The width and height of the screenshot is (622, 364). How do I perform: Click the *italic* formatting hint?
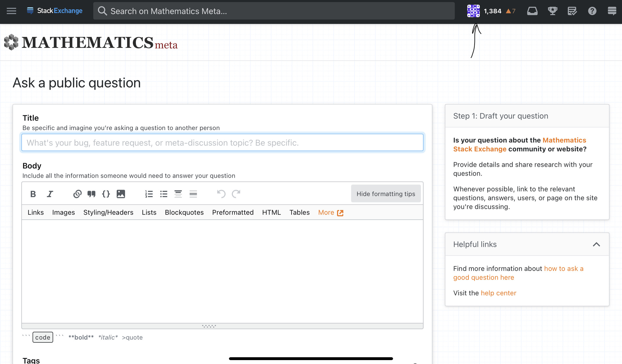click(108, 337)
